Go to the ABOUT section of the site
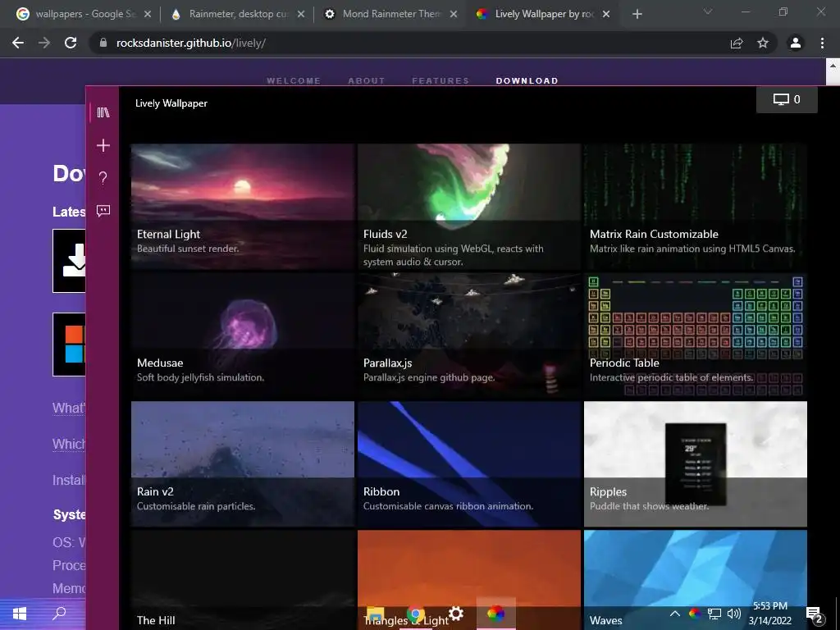This screenshot has width=840, height=630. (x=367, y=81)
